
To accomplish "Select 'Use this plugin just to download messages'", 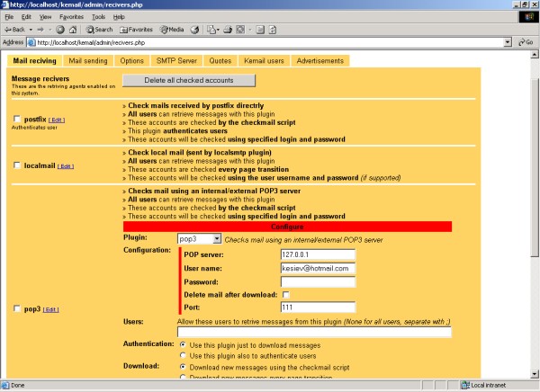I will (183, 344).
